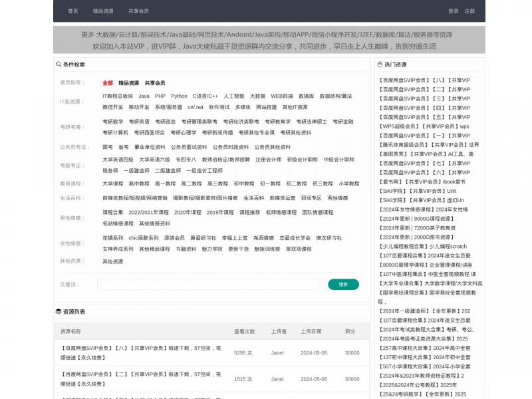The image size is (532, 399).
Task: Filter by 数据库 category
Action: pyautogui.click(x=307, y=96)
